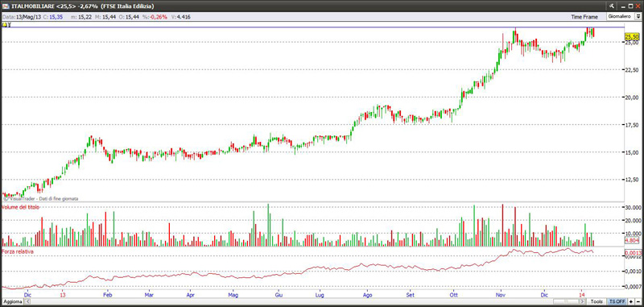
Task: Click the 'Forza relativa' panel label
Action: tap(17, 251)
